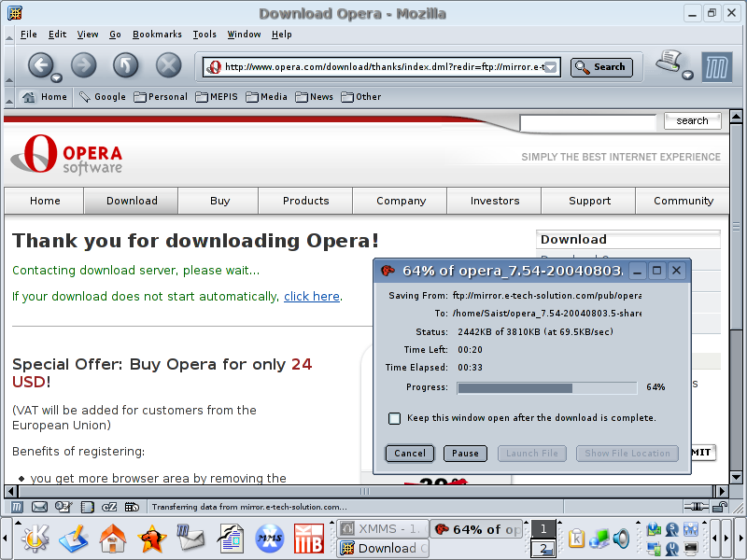Open Mozilla Mail from the status bar
The height and width of the screenshot is (560, 747).
tap(38, 507)
